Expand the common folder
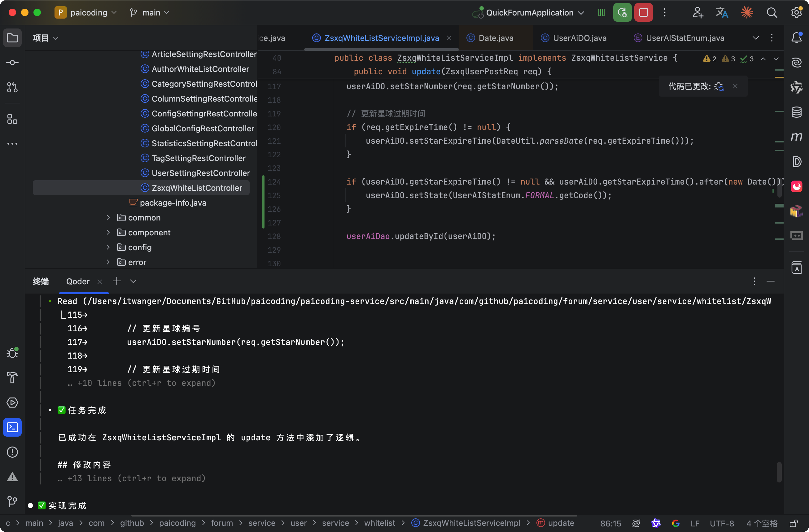Viewport: 809px width, 532px height. click(x=108, y=218)
